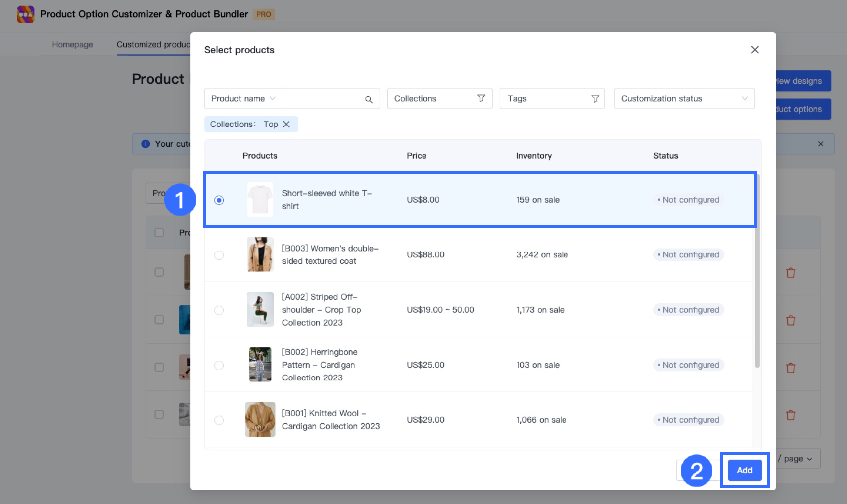Check fourth row checkbox in background table
Screen dimensions: 847x504
[159, 414]
